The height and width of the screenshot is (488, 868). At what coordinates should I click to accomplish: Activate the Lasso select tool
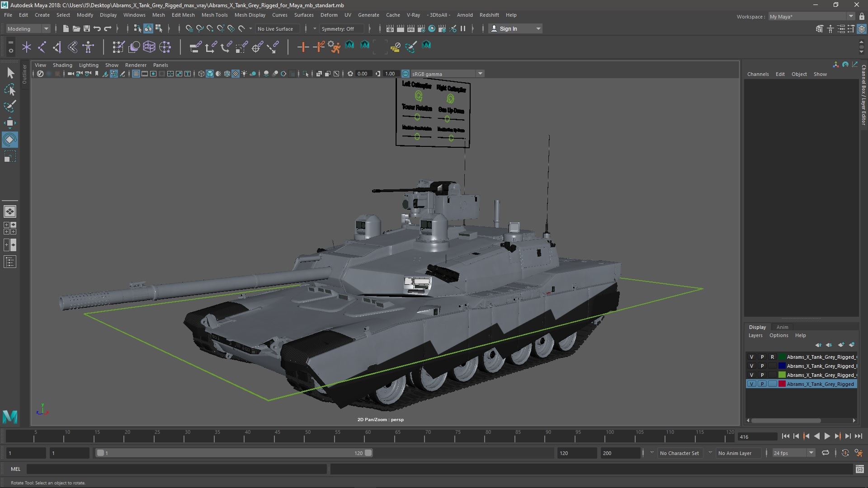(x=9, y=90)
